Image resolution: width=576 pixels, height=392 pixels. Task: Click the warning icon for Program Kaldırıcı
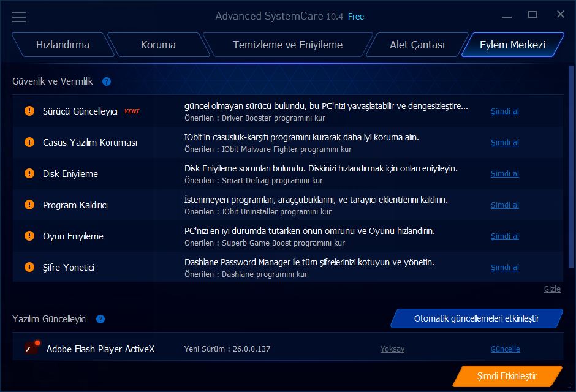click(x=29, y=205)
